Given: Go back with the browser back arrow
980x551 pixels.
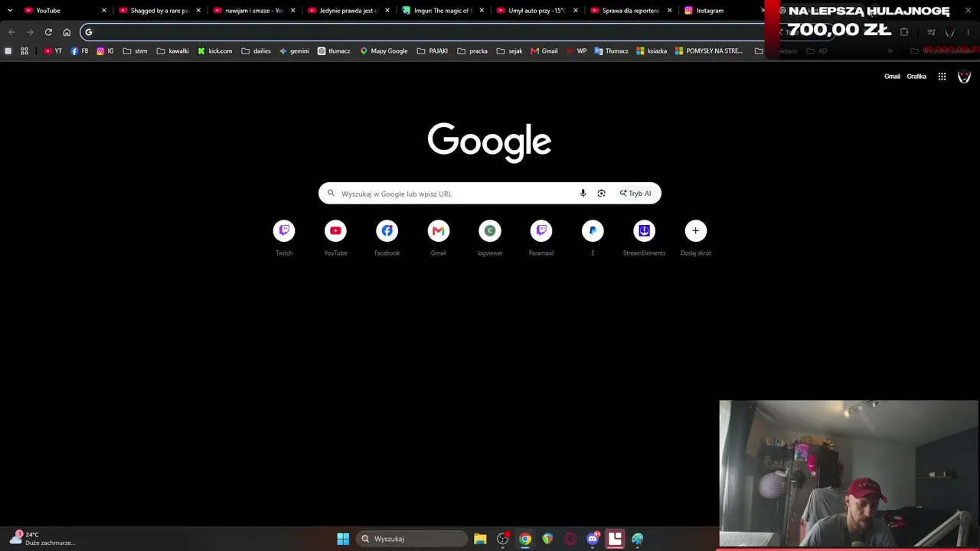Looking at the screenshot, I should pos(11,32).
